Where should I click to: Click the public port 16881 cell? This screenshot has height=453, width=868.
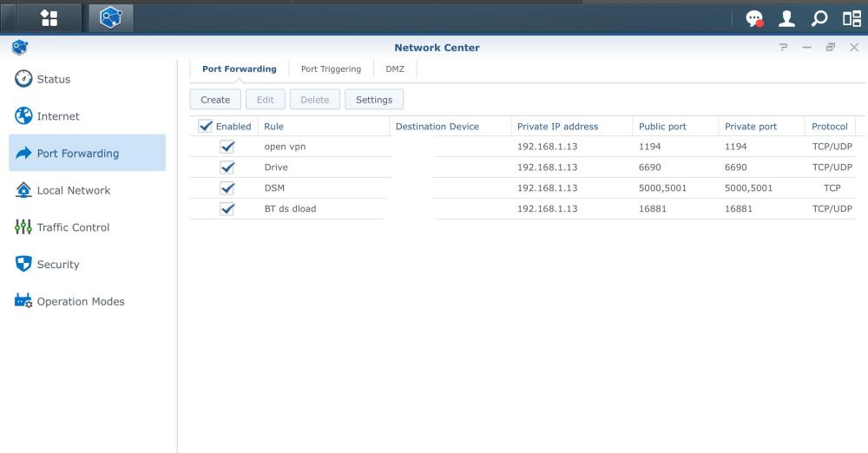[x=653, y=209]
